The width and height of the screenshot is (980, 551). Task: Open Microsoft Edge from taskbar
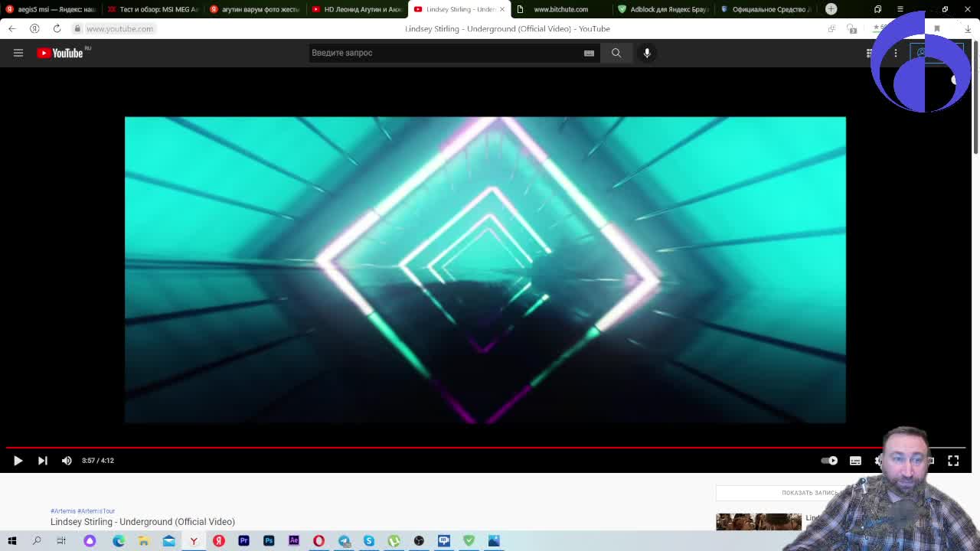pos(119,541)
